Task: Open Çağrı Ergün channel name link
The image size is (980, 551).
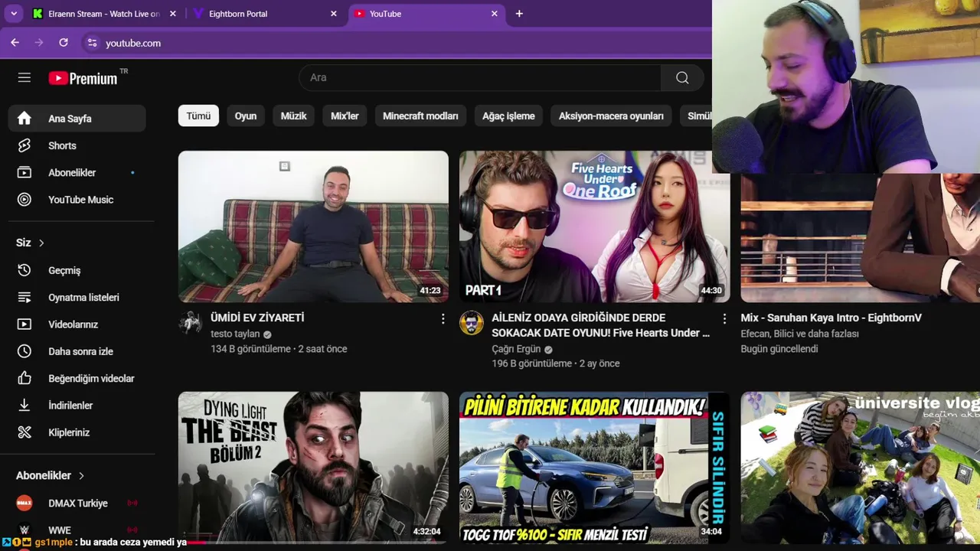Action: point(516,349)
